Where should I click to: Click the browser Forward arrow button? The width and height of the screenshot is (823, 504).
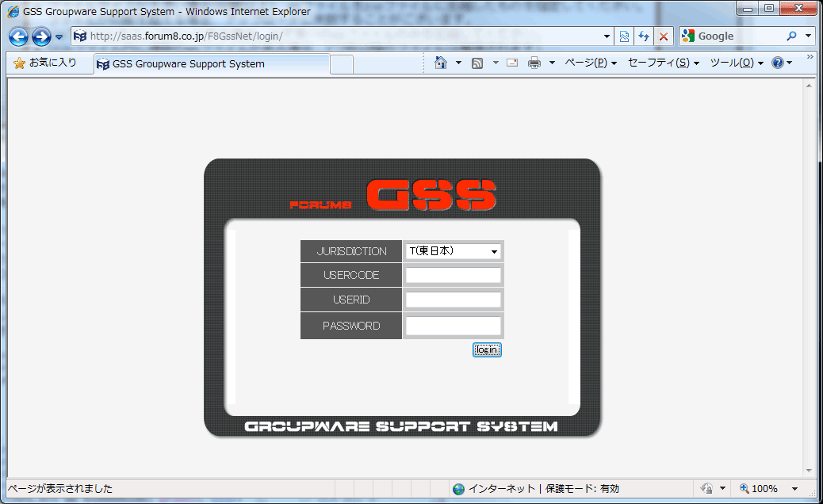tap(41, 36)
